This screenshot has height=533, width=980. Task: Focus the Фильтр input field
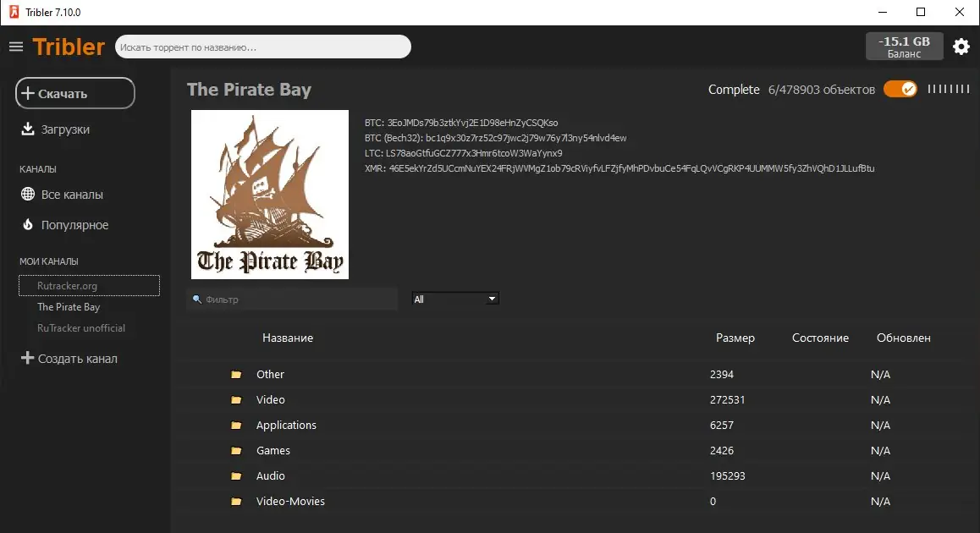click(x=292, y=299)
